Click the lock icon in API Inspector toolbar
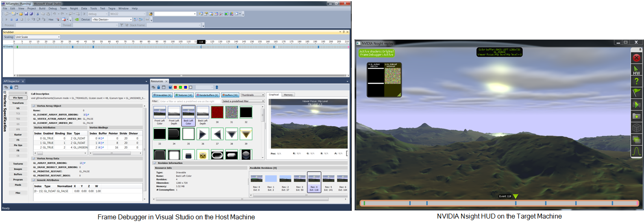The height and width of the screenshot is (223, 644). point(11,87)
